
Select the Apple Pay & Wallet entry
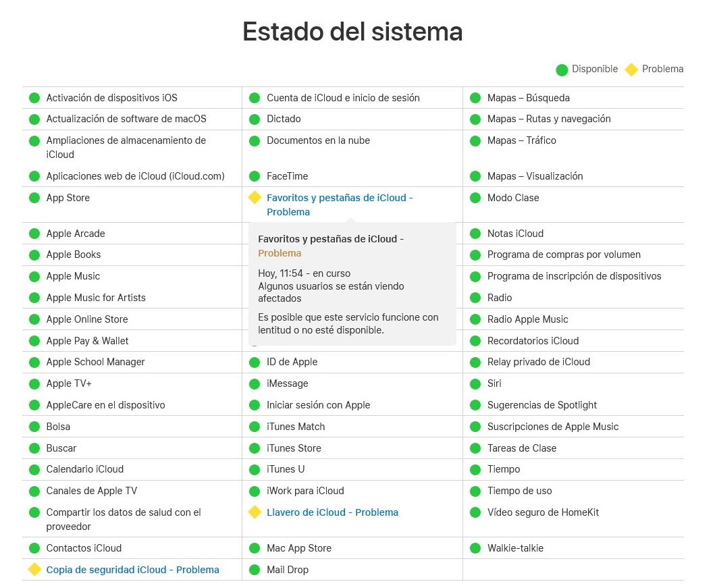click(87, 341)
